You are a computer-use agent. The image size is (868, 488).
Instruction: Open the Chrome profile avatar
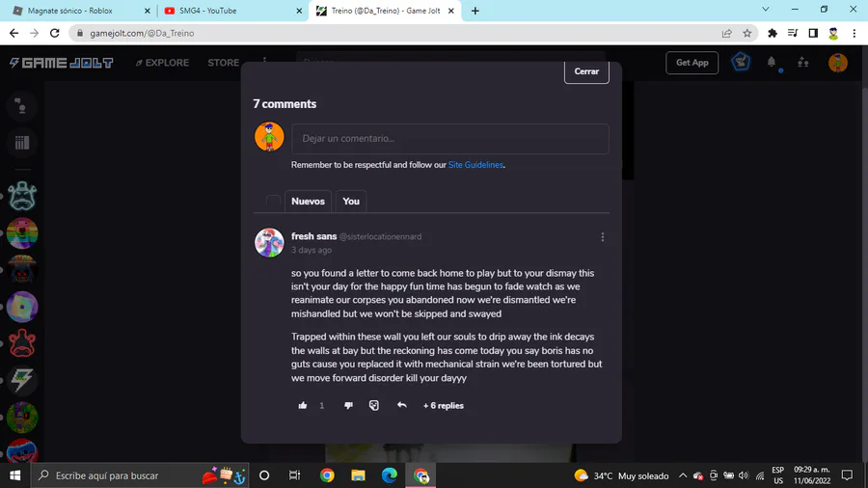(833, 33)
